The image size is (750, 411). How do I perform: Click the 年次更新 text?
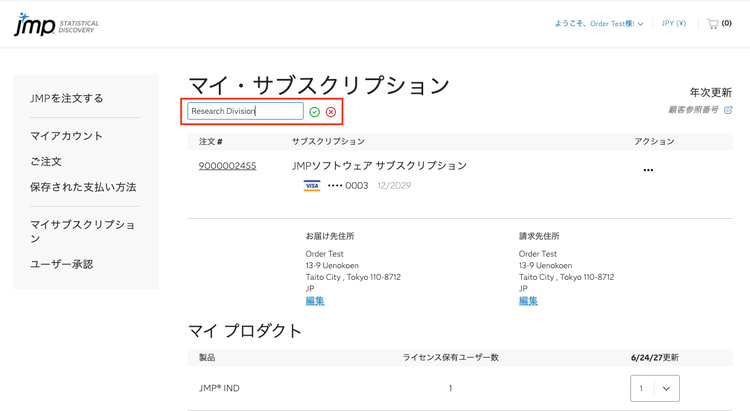(x=711, y=92)
